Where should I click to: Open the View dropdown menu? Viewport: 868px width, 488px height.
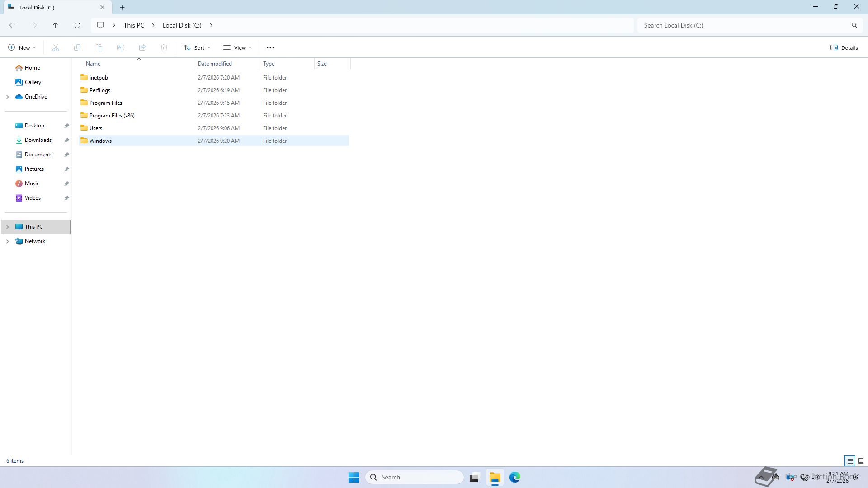(x=237, y=47)
